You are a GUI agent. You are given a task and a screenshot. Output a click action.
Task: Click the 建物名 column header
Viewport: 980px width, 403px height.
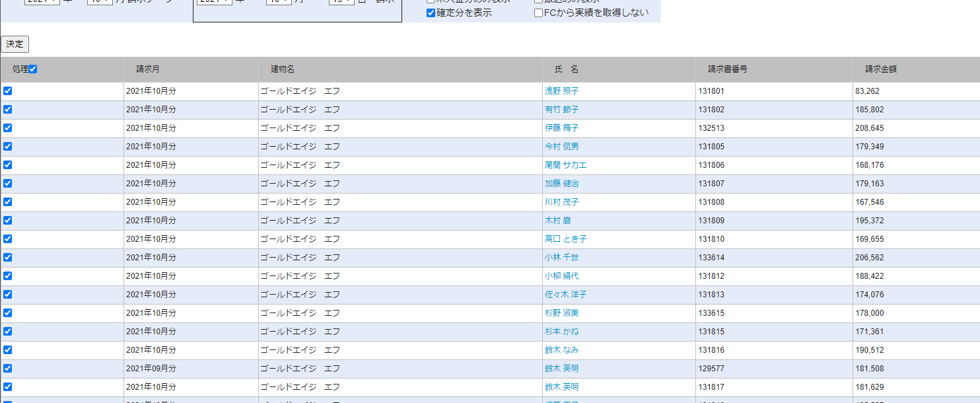283,69
